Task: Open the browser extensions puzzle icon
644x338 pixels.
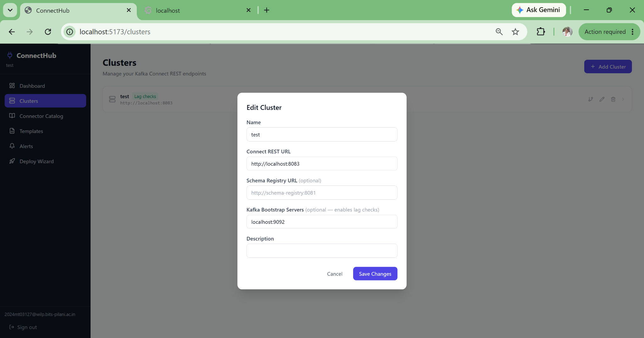Action: [541, 32]
